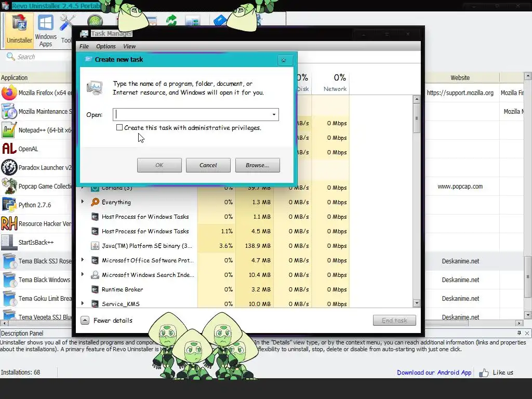Click the Everything process magnifier icon
The image size is (532, 399).
pyautogui.click(x=95, y=202)
